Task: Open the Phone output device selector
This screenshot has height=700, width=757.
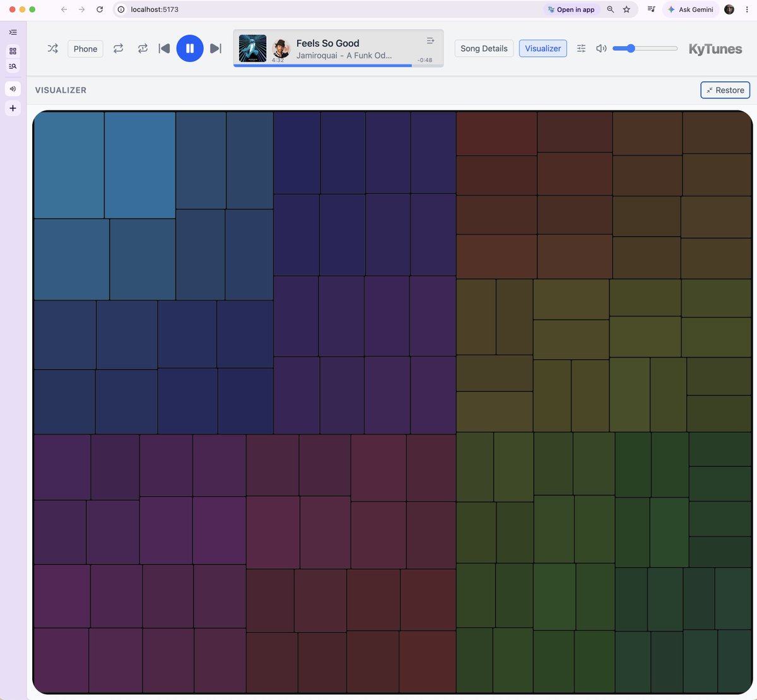Action: click(x=85, y=49)
